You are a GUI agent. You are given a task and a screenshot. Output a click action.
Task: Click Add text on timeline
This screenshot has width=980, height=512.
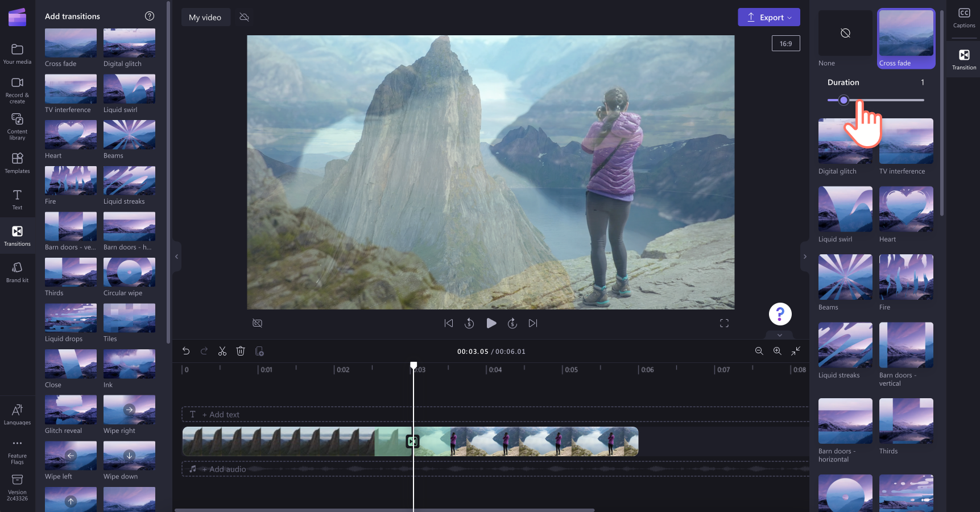click(221, 415)
